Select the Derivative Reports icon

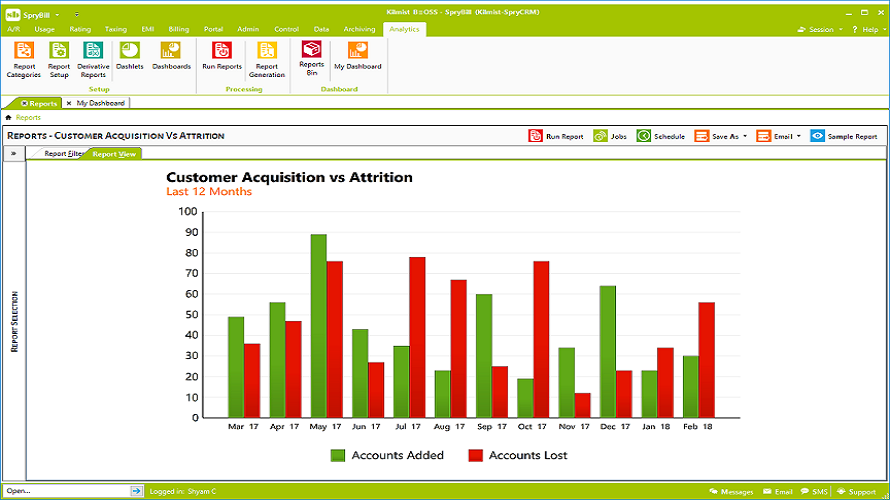pos(93,60)
